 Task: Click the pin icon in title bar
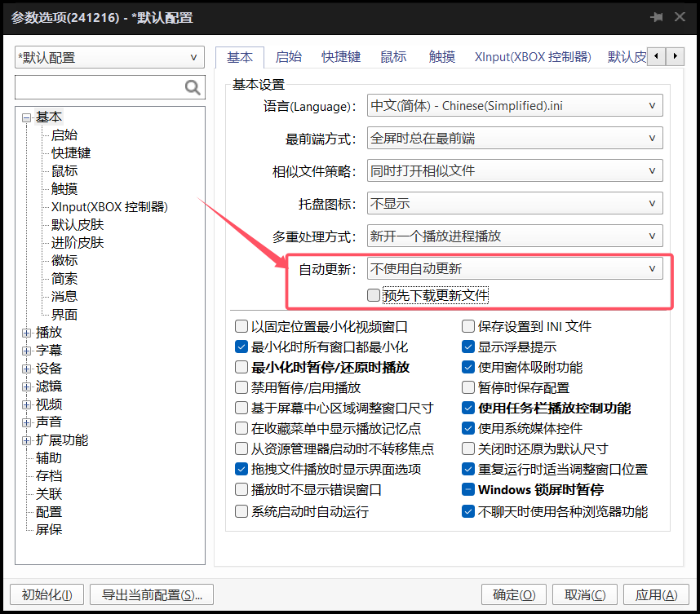tap(657, 17)
